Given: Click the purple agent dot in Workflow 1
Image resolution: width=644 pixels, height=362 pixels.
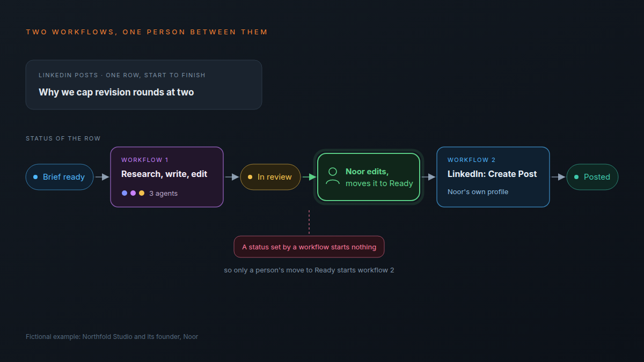Looking at the screenshot, I should 133,193.
